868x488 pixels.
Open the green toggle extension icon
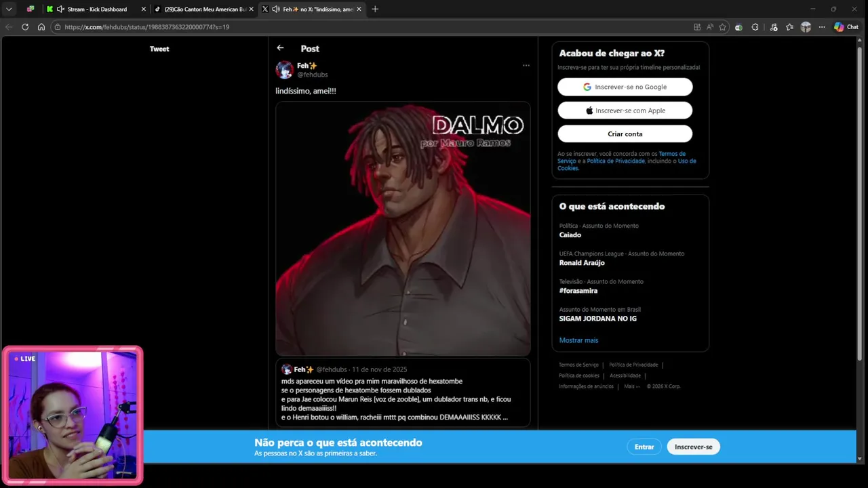coord(738,27)
